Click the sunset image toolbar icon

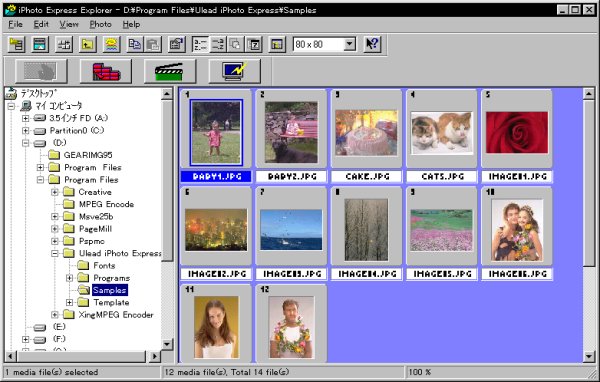(x=111, y=44)
